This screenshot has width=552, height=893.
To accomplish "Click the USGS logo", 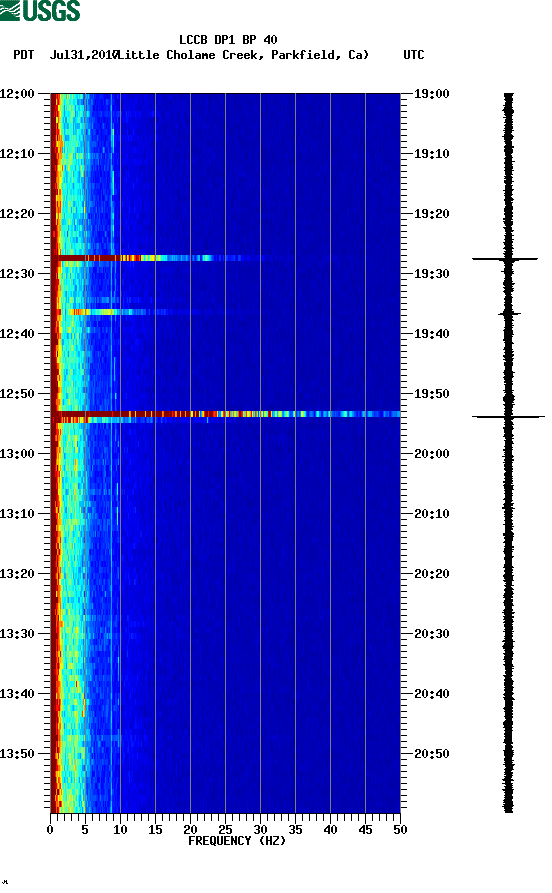I will tap(40, 10).
